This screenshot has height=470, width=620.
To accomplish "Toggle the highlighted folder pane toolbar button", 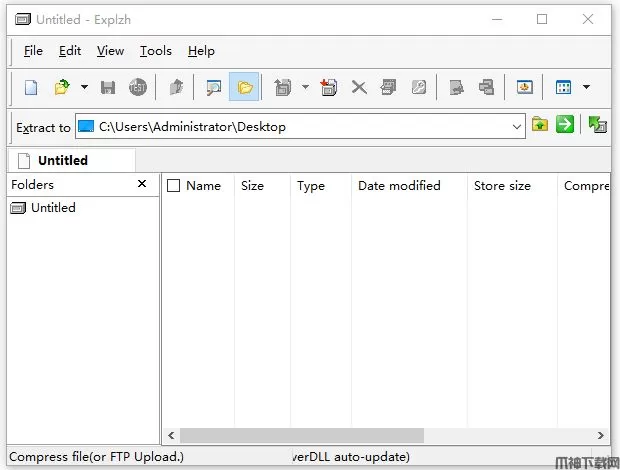I will pyautogui.click(x=244, y=88).
